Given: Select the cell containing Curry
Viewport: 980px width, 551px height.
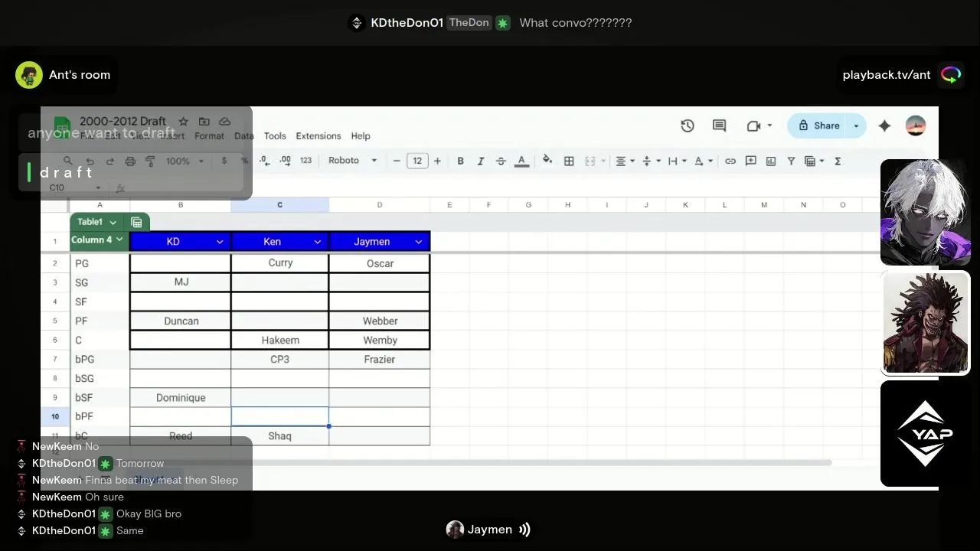Looking at the screenshot, I should 280,262.
